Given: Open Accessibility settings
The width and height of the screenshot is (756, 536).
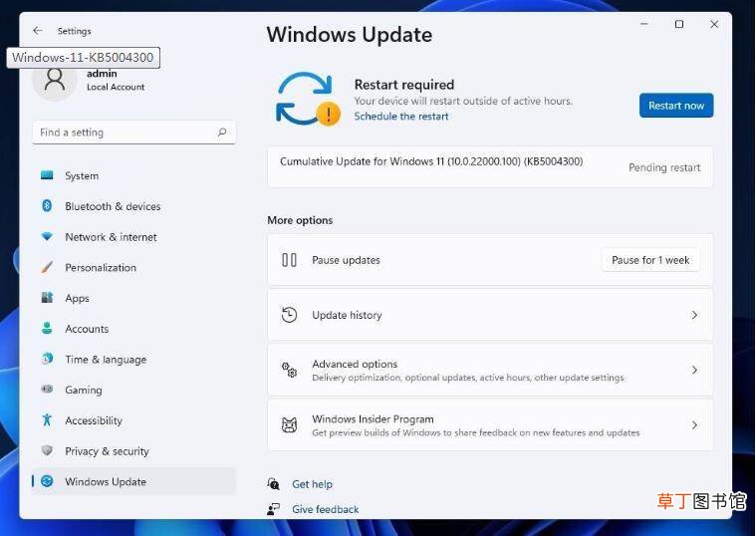Looking at the screenshot, I should pos(134,420).
